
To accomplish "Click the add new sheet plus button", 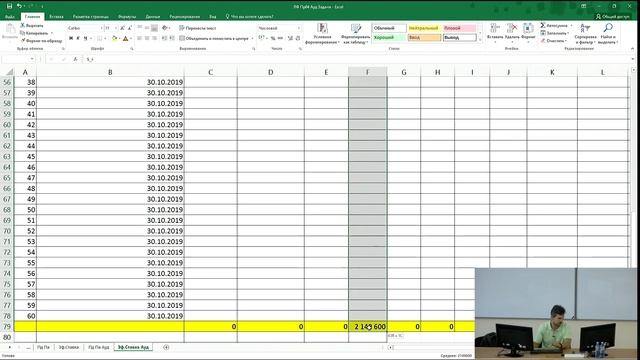I will pos(166,347).
